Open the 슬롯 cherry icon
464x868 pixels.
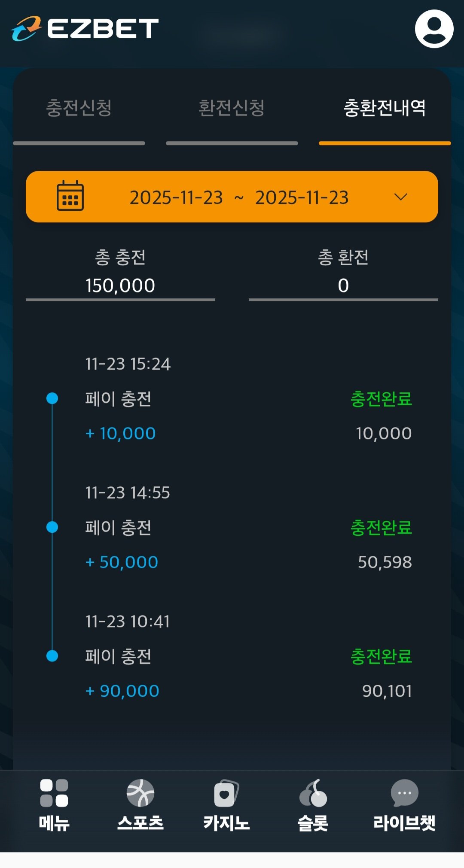click(313, 792)
